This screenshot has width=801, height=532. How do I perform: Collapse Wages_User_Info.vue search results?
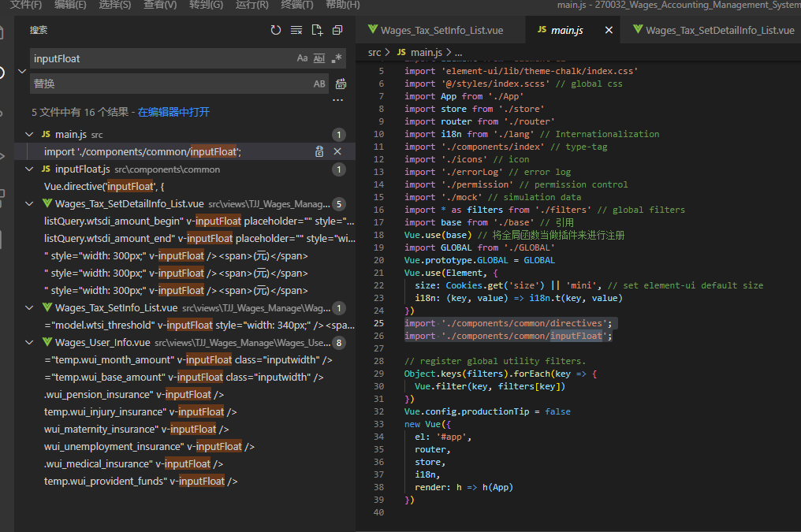point(30,343)
